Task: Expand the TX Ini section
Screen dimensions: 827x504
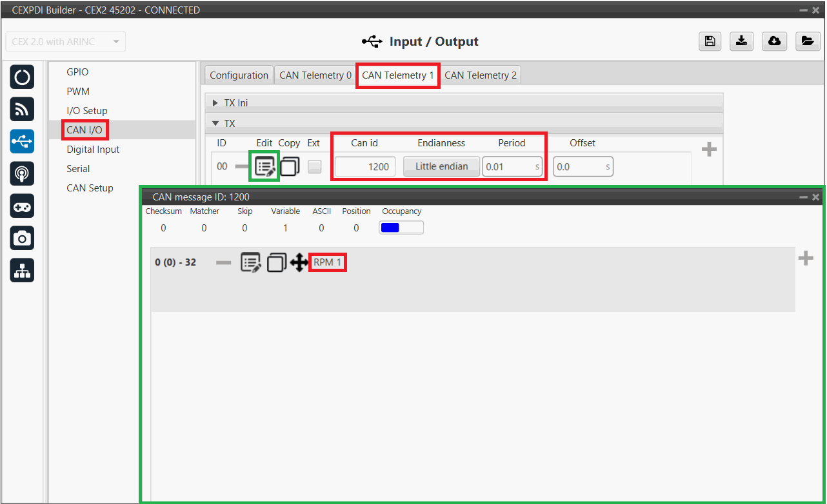Action: (x=216, y=103)
